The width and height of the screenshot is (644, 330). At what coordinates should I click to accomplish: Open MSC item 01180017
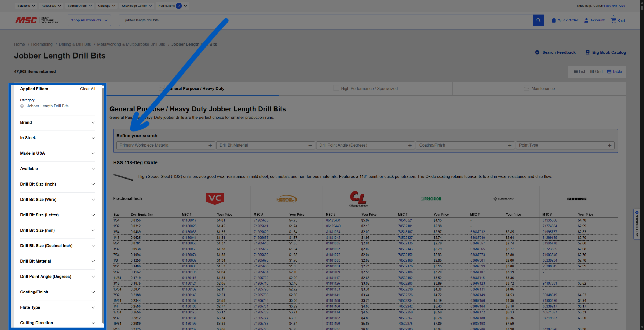point(189,220)
